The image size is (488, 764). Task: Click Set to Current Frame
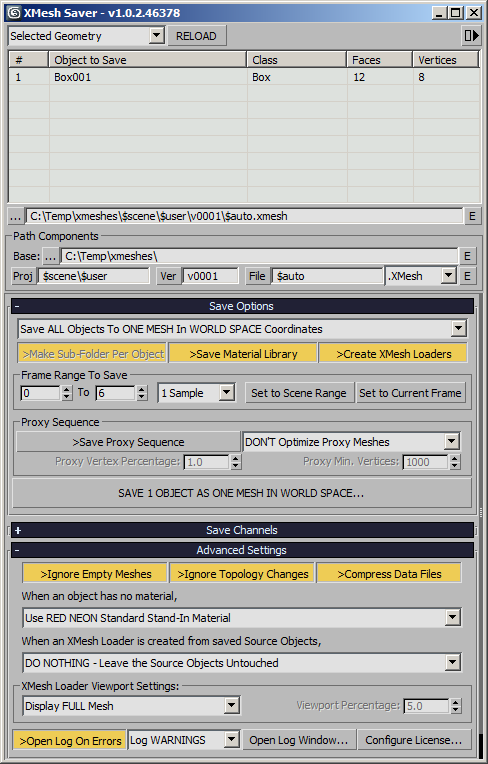tap(410, 393)
